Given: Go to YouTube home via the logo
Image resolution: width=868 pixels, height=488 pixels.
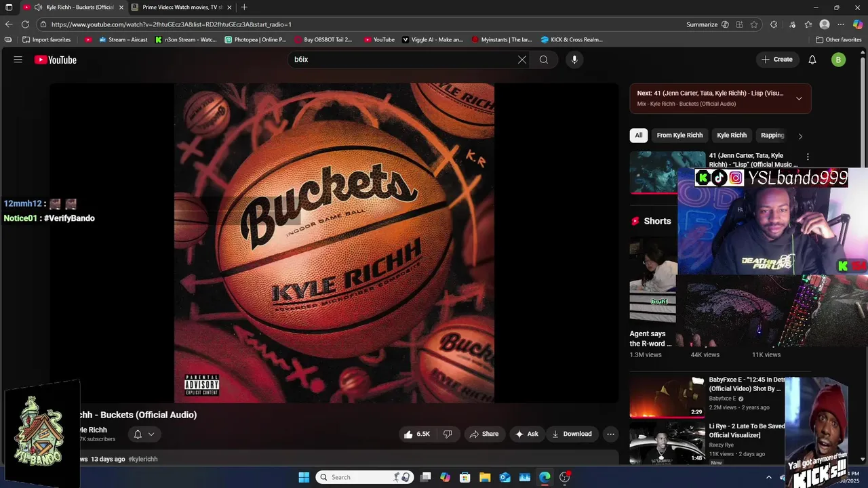Looking at the screenshot, I should (56, 60).
